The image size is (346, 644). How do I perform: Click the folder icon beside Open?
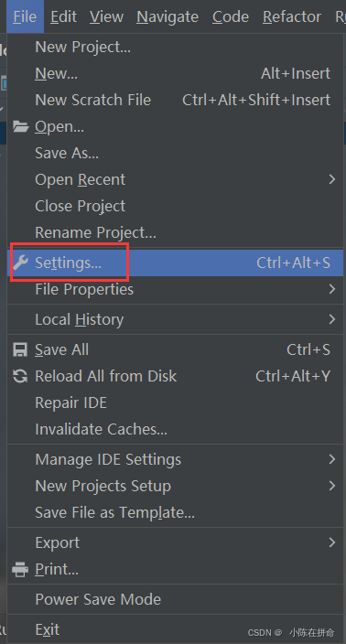(20, 126)
